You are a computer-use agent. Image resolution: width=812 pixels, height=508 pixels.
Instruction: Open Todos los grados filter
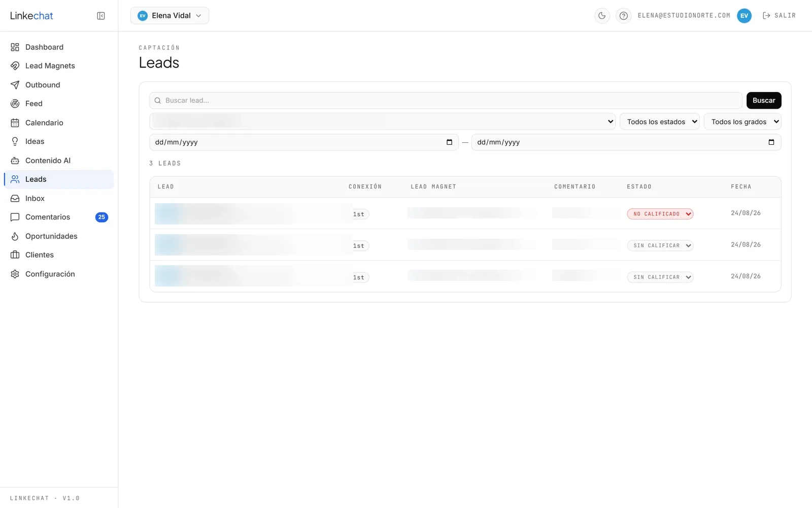pyautogui.click(x=742, y=122)
